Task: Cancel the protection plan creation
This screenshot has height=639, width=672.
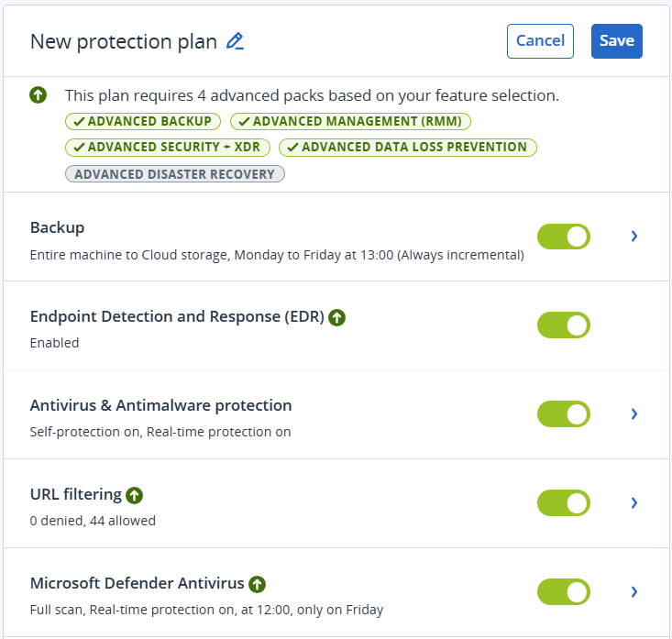Action: click(x=540, y=41)
